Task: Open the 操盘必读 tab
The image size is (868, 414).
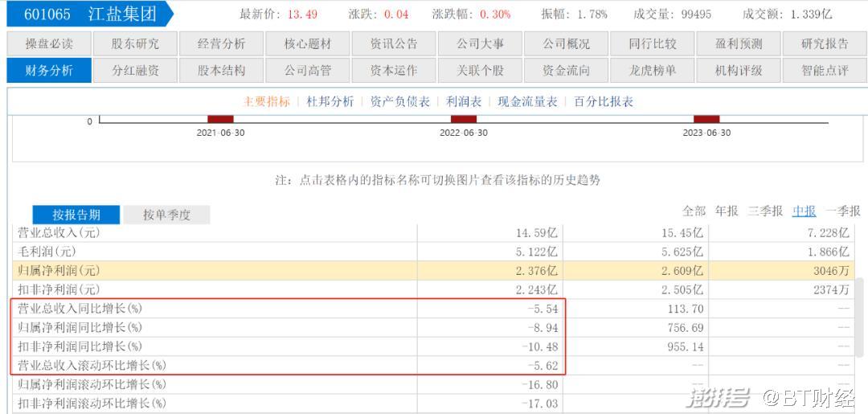Action: (49, 44)
